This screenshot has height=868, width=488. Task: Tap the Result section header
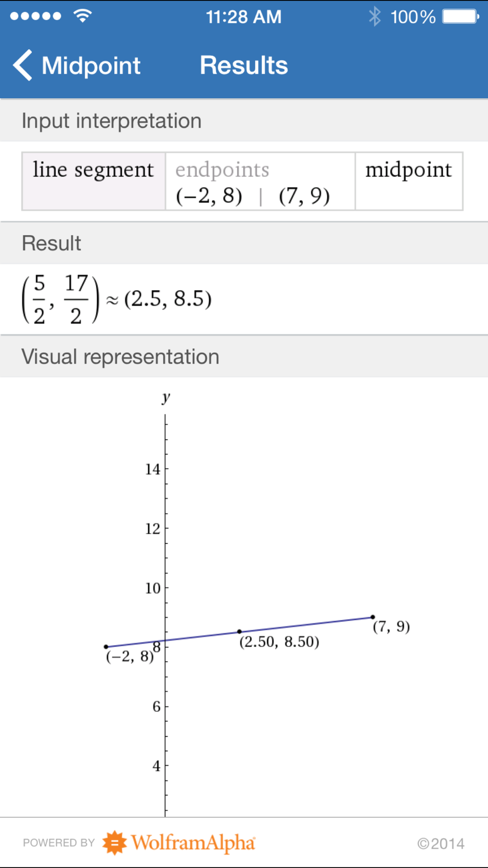coord(51,243)
